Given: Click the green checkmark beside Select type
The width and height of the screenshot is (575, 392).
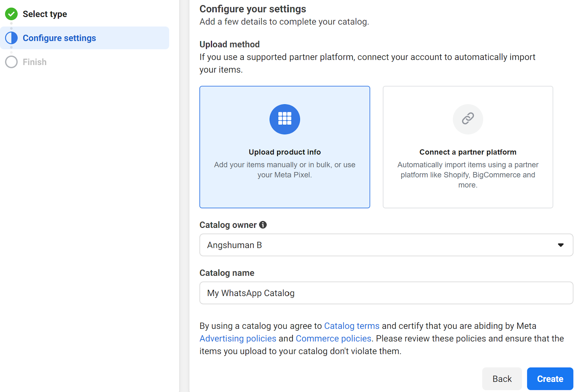Looking at the screenshot, I should point(11,14).
